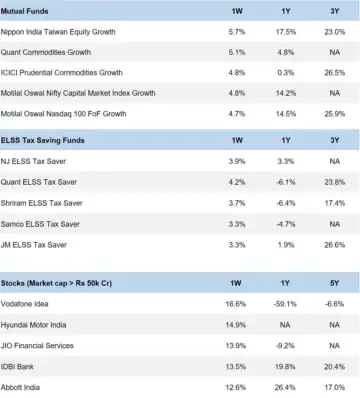360x398 pixels.
Task: Click the Mutual Funds section header
Action: coord(25,11)
